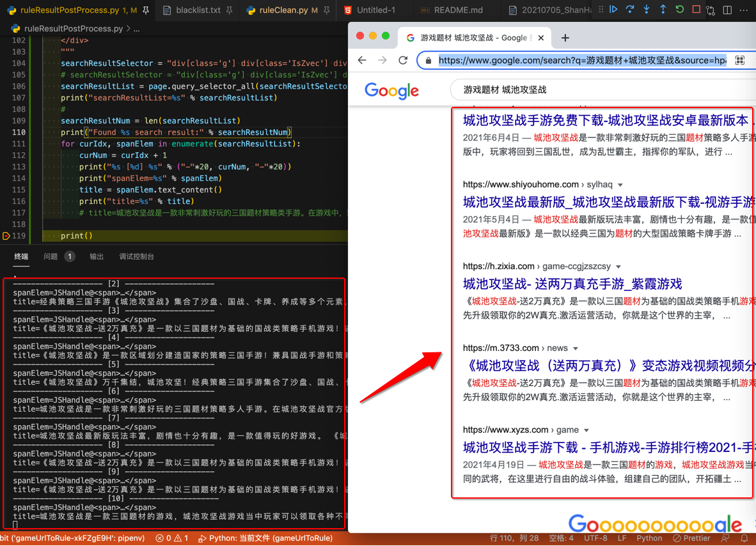This screenshot has width=756, height=546.
Task: Unpin the ruleClean.py tab
Action: (327, 10)
